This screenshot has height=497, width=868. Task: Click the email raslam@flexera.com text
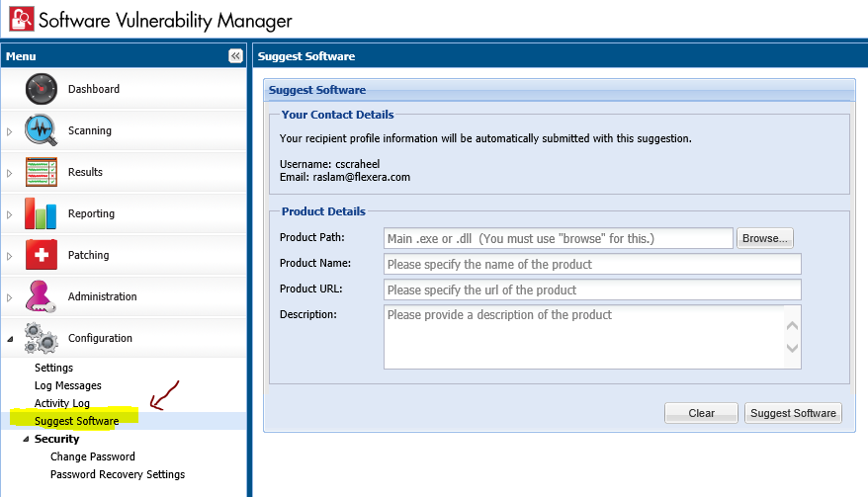point(362,177)
